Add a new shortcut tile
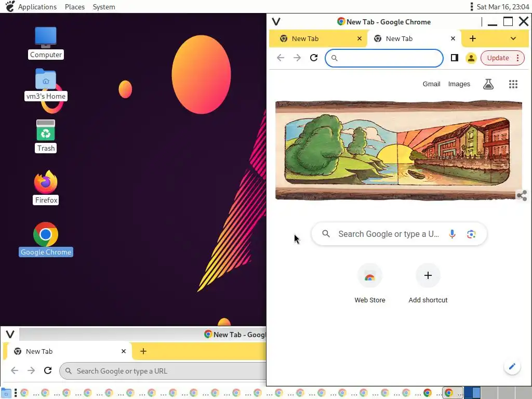This screenshot has height=399, width=532. 428,284
